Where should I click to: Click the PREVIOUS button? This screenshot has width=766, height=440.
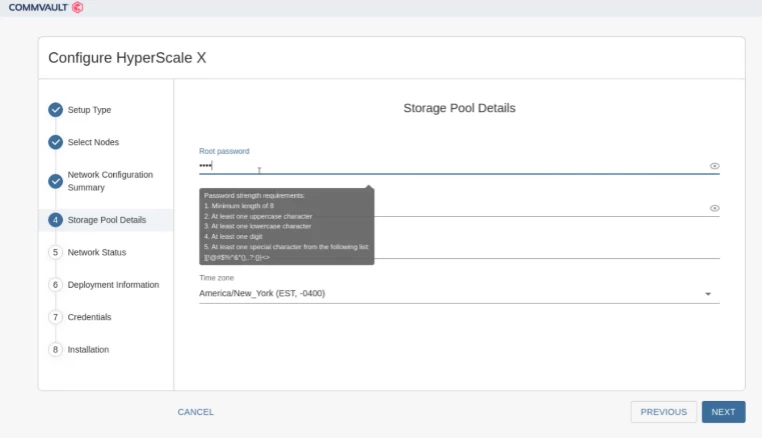pos(663,412)
